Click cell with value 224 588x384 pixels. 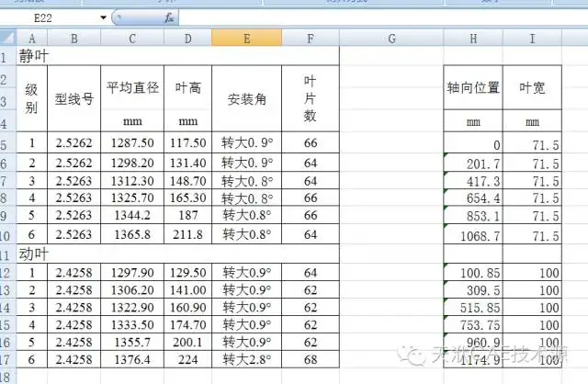click(187, 359)
